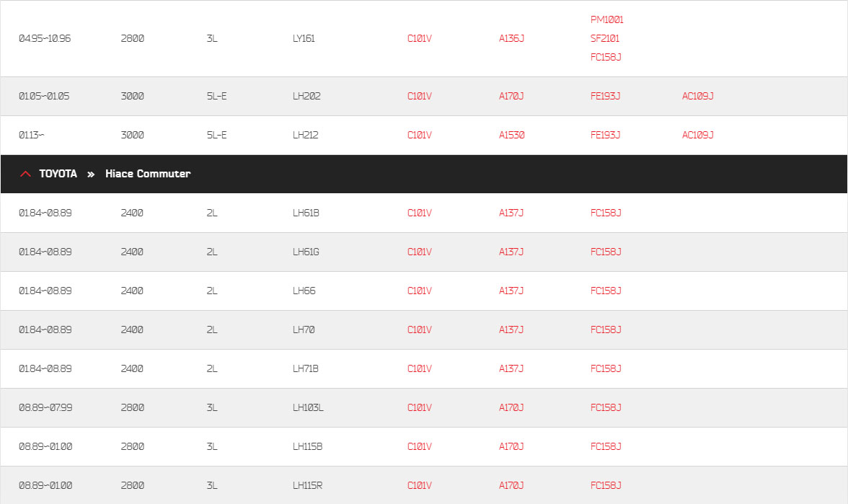Open the PM1001 part link
Image resolution: width=848 pixels, height=504 pixels.
pyautogui.click(x=607, y=19)
